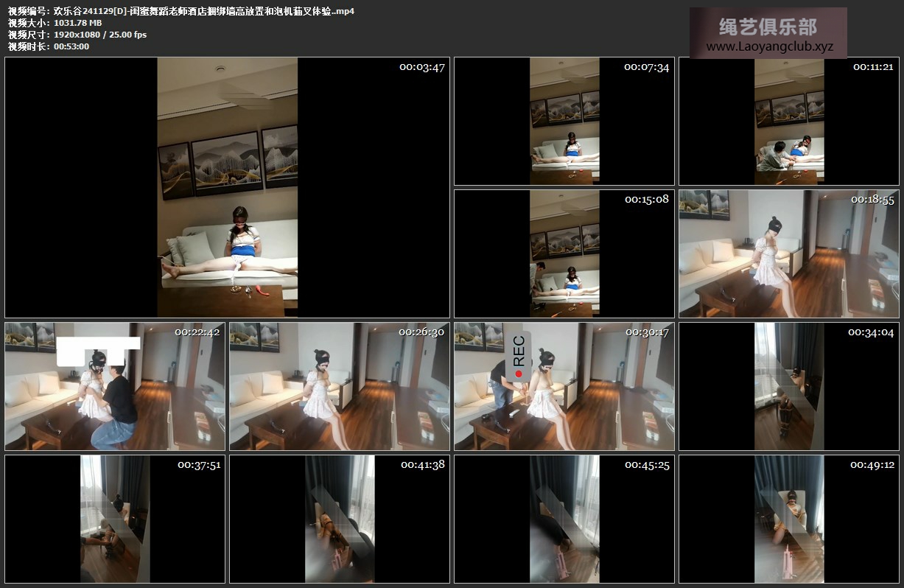Open the thumbnail stamped 00:07:34
The width and height of the screenshot is (904, 588).
(564, 121)
